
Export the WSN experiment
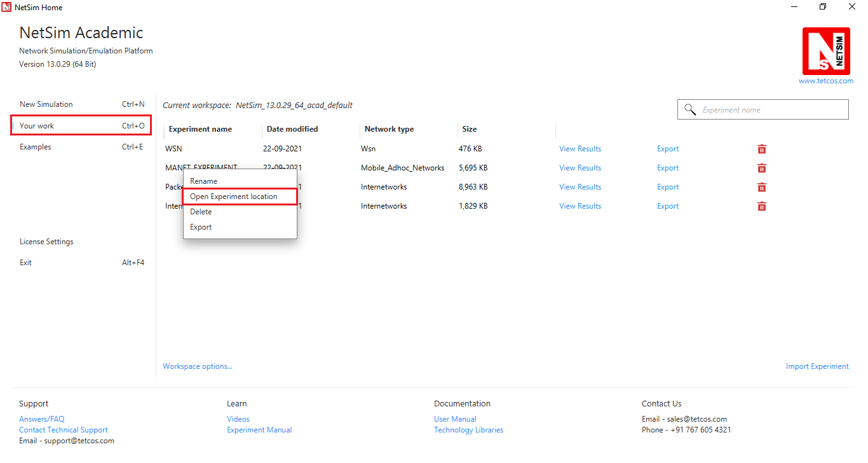668,149
